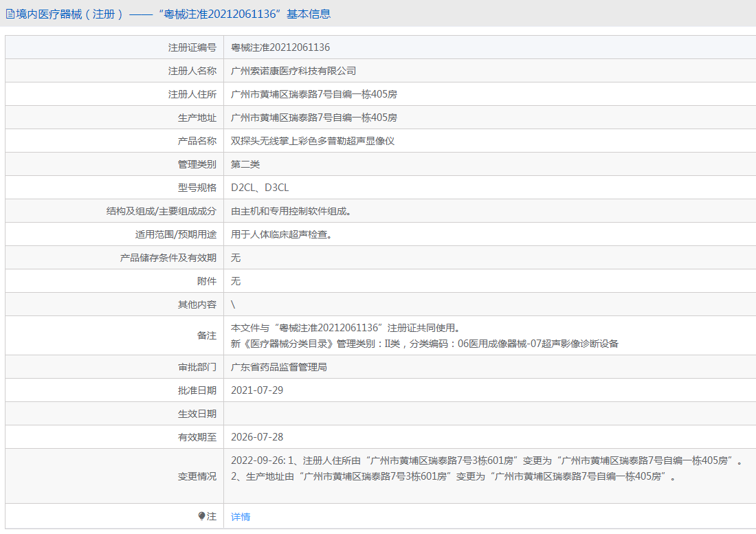Select model specification D2CL、D3CL
This screenshot has width=756, height=534.
click(260, 188)
